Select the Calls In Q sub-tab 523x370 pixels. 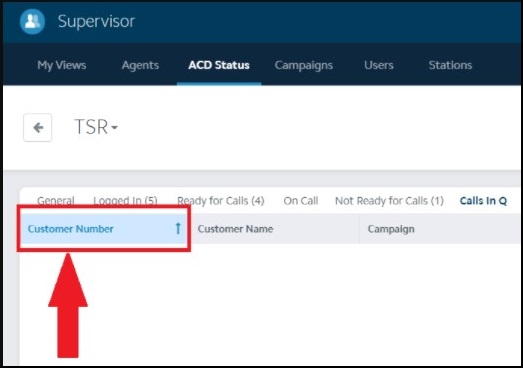click(x=483, y=201)
